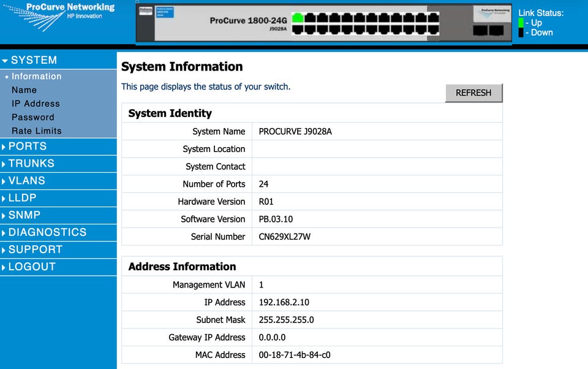Click the gateway value 0.0.0.0
Viewport: 588px width, 369px height.
(272, 338)
